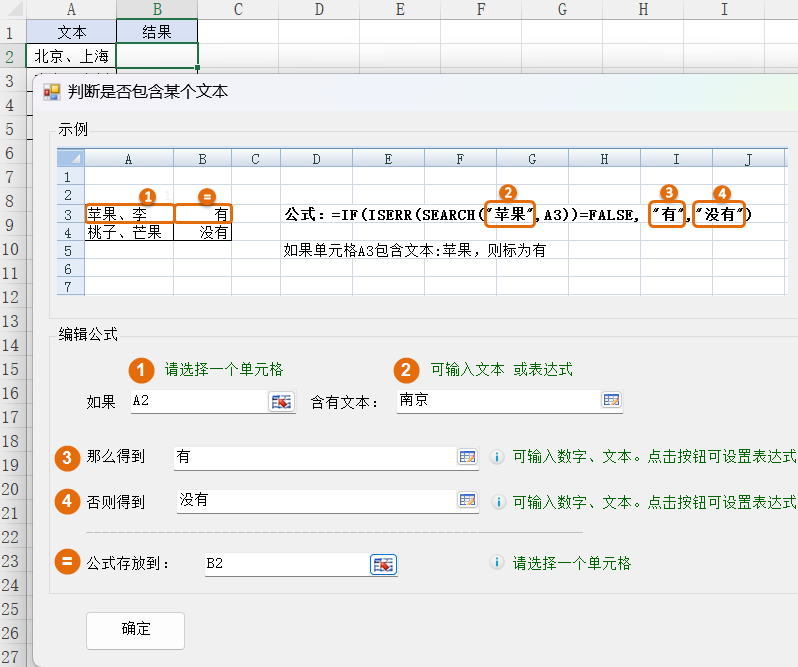The width and height of the screenshot is (798, 667).
Task: Click range selector icon beside B2 field
Action: pyautogui.click(x=384, y=564)
